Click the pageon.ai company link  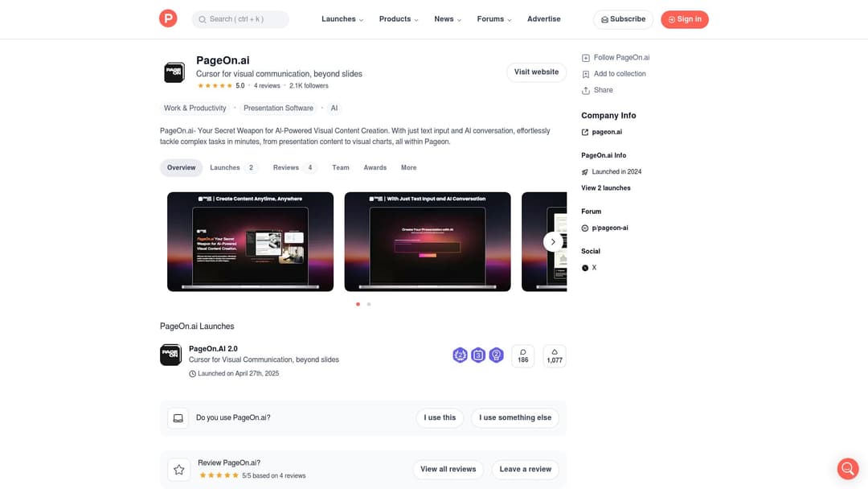tap(607, 133)
